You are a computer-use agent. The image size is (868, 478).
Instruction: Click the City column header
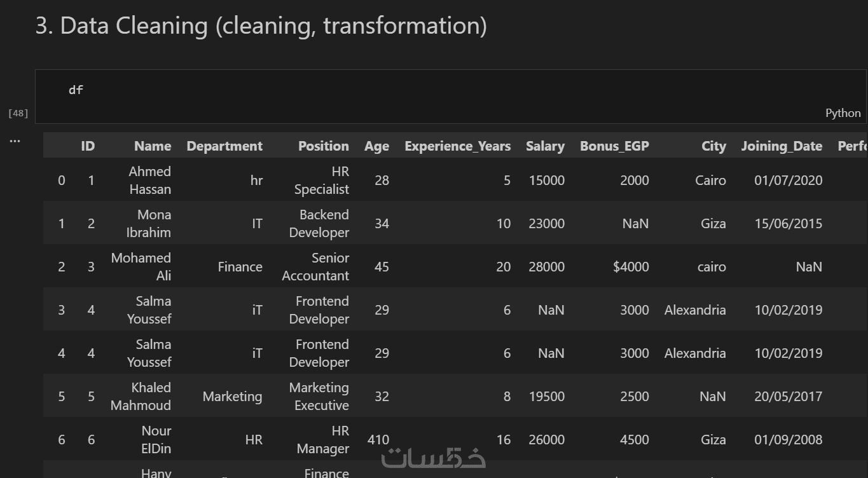click(x=713, y=146)
